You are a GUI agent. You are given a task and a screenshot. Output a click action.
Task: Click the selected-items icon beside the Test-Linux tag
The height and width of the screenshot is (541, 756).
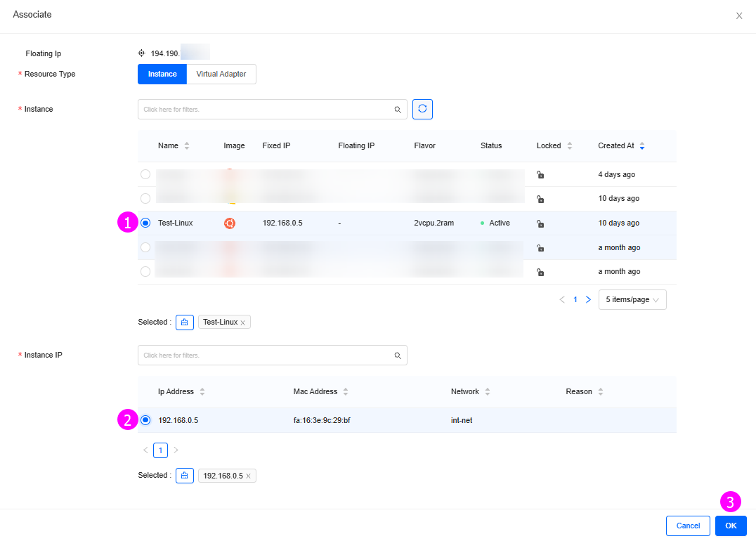[x=185, y=322]
